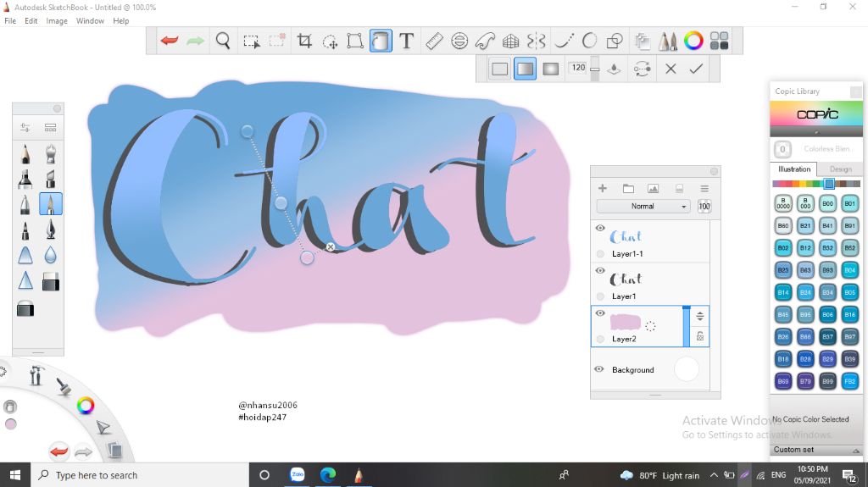Open the Help menu

[120, 21]
